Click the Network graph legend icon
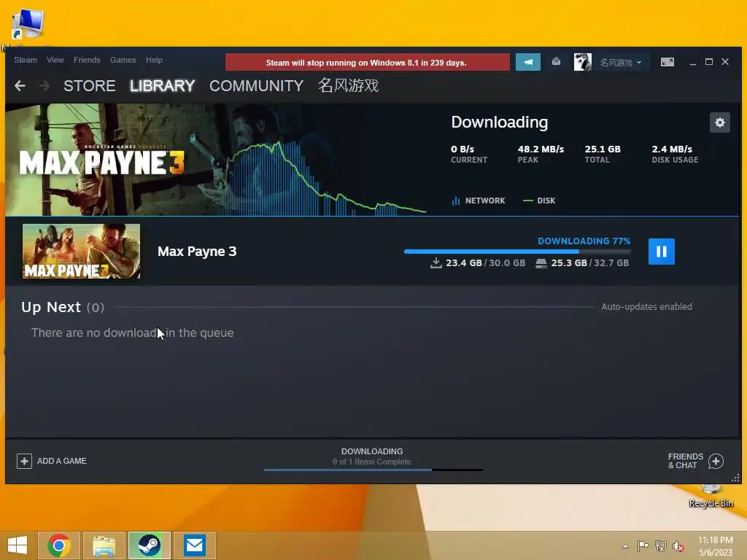This screenshot has height=560, width=747. coord(456,201)
